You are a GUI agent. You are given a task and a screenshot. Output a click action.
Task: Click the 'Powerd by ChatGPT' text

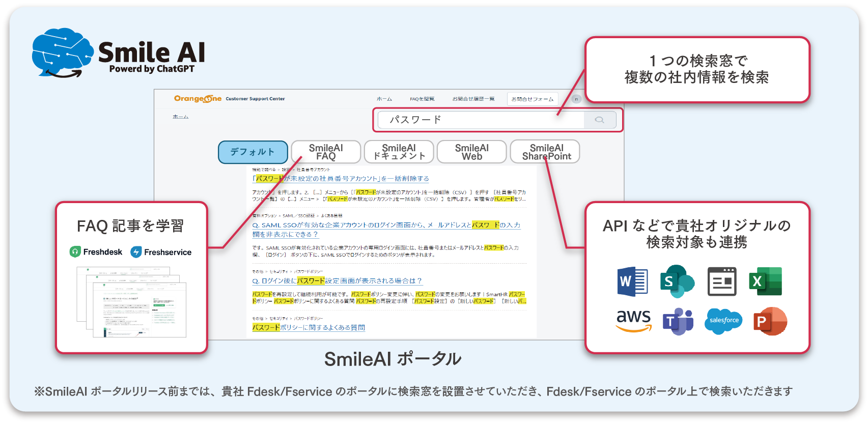pos(152,69)
